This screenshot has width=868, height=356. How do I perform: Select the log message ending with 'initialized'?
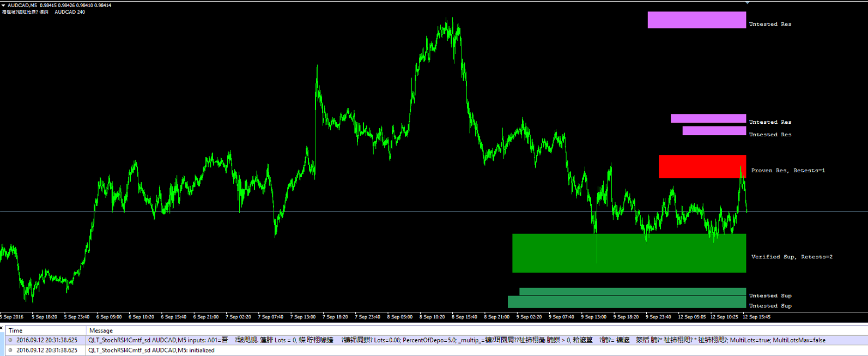151,351
